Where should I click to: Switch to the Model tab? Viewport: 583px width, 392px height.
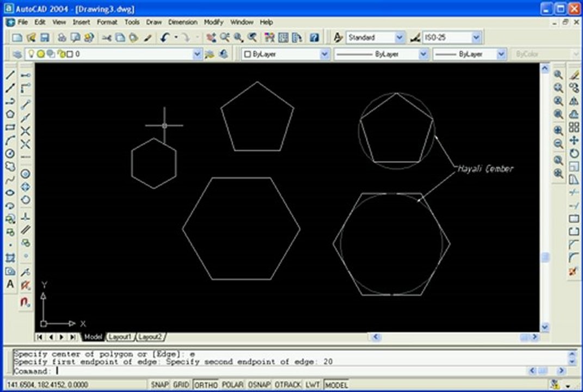[93, 337]
